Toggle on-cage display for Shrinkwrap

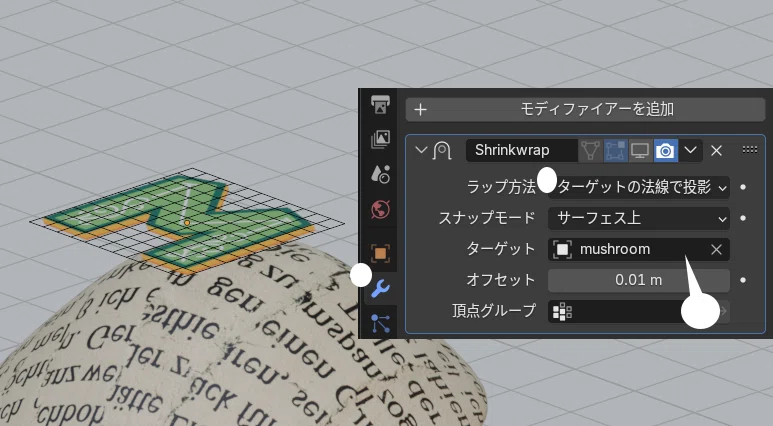click(590, 150)
